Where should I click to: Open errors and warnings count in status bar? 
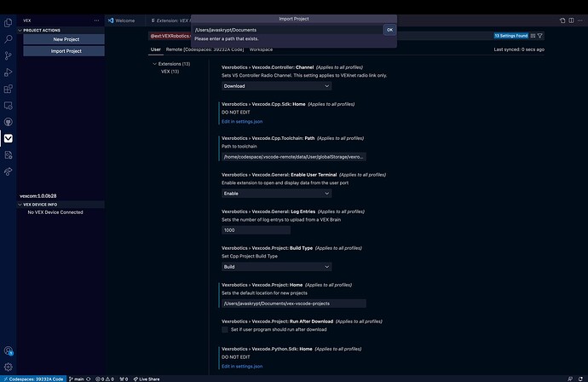pyautogui.click(x=105, y=379)
